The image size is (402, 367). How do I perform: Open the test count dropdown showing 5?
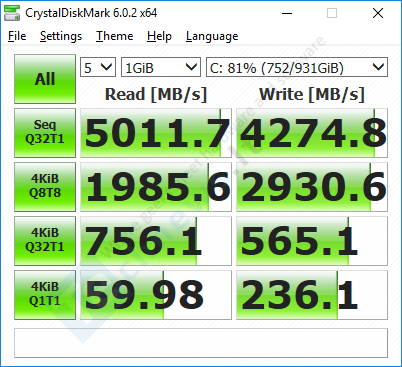coord(98,67)
